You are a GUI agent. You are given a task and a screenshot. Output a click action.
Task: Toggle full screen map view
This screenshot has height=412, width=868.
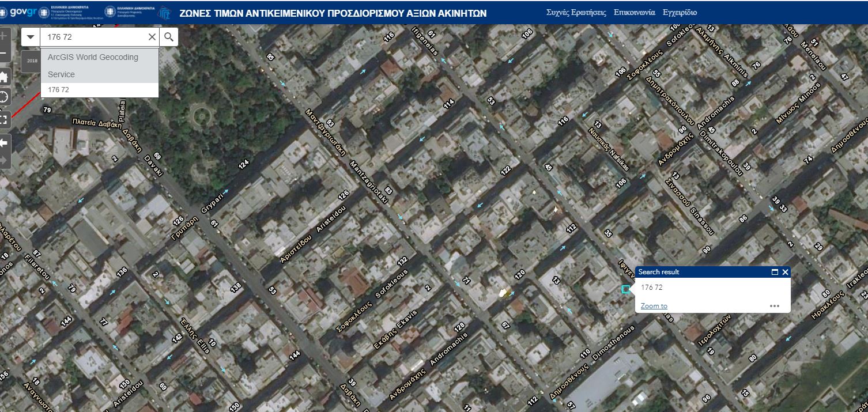coord(3,119)
